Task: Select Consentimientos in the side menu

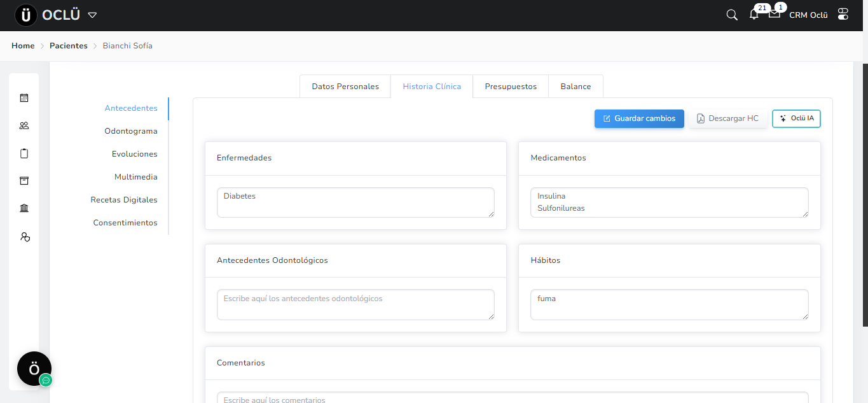Action: [x=125, y=223]
